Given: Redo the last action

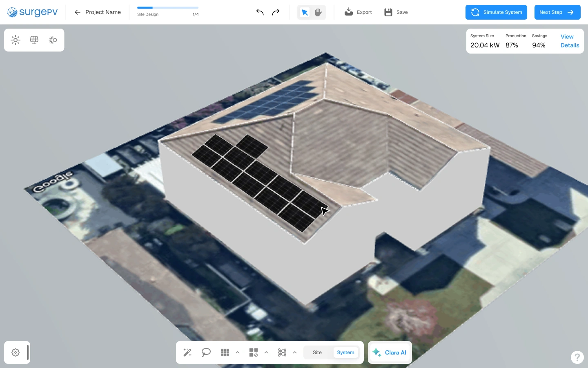Looking at the screenshot, I should (276, 12).
